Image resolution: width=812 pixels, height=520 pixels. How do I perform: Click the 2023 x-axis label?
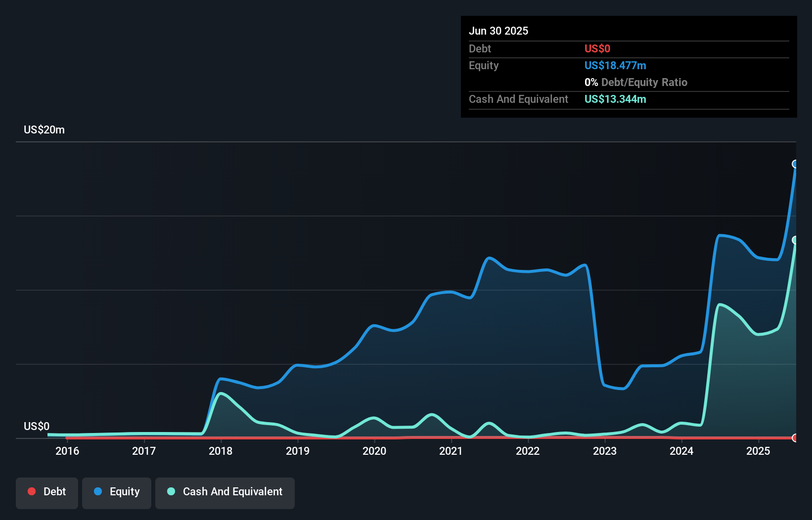[x=605, y=451]
